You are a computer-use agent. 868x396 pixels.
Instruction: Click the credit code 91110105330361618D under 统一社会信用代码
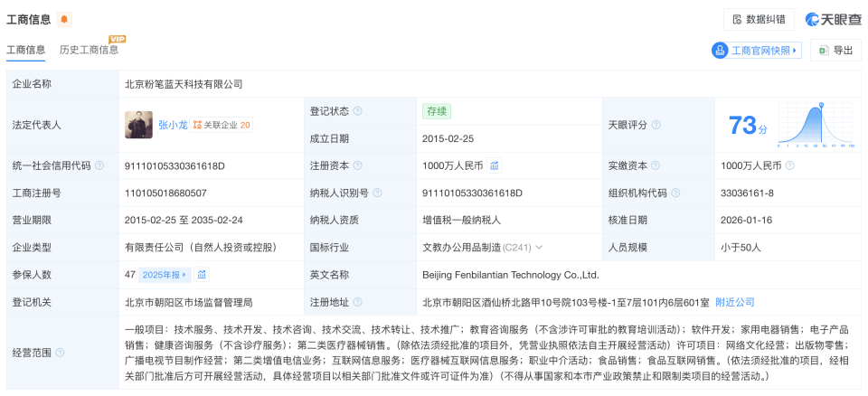[x=175, y=165]
